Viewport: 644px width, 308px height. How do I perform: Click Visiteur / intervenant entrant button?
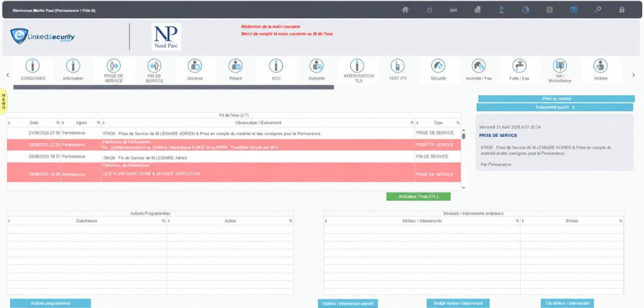[347, 304]
